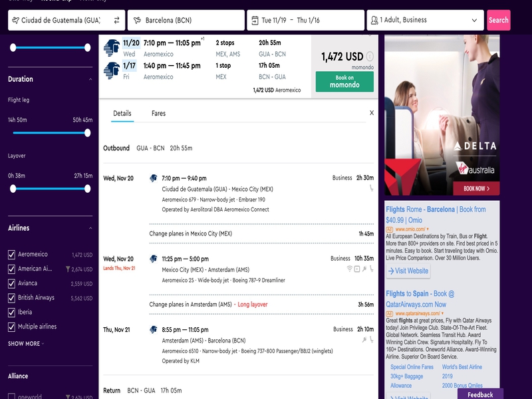
Task: Collapse the Airlines filter section
Action: (x=90, y=228)
